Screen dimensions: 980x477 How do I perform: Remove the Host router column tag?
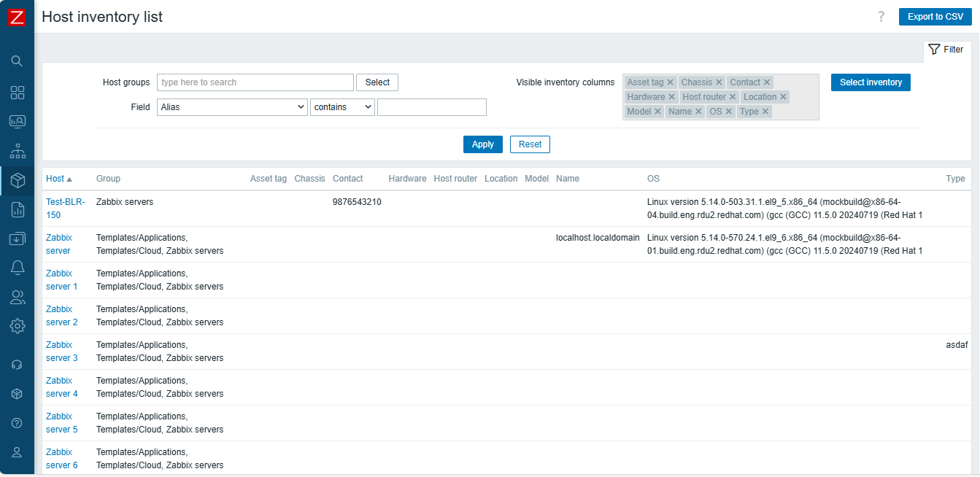tap(733, 97)
